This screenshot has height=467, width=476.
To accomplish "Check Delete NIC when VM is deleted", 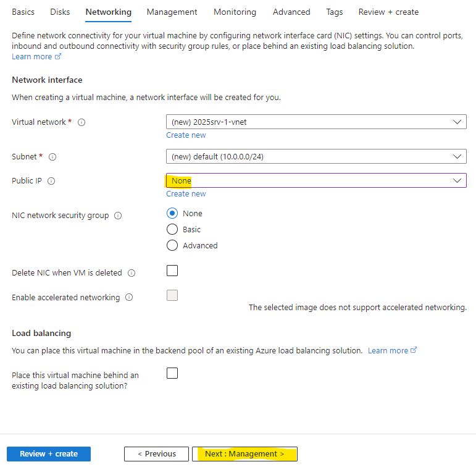I will 172,271.
